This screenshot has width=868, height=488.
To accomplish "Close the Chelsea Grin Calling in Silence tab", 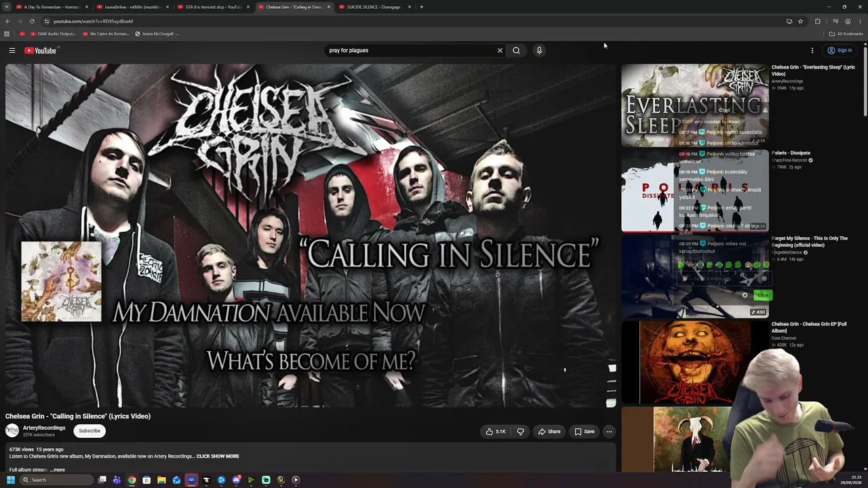I will (329, 7).
